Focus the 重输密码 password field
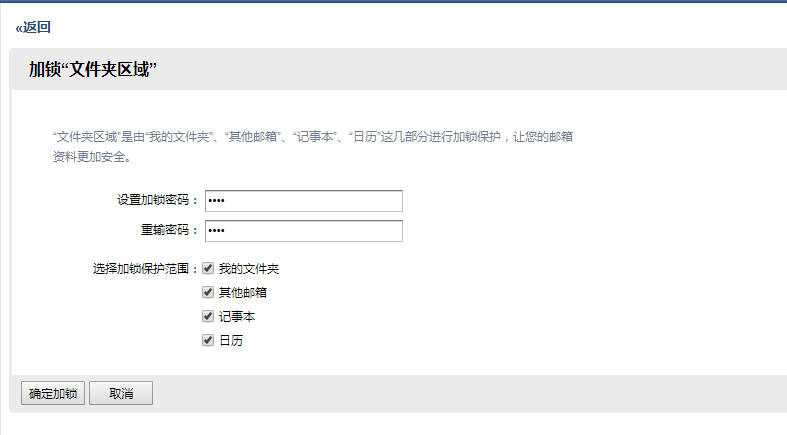The height and width of the screenshot is (435, 787). (303, 231)
